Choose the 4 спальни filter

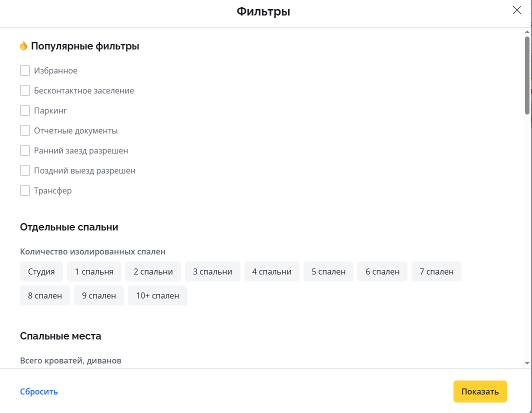click(x=271, y=271)
